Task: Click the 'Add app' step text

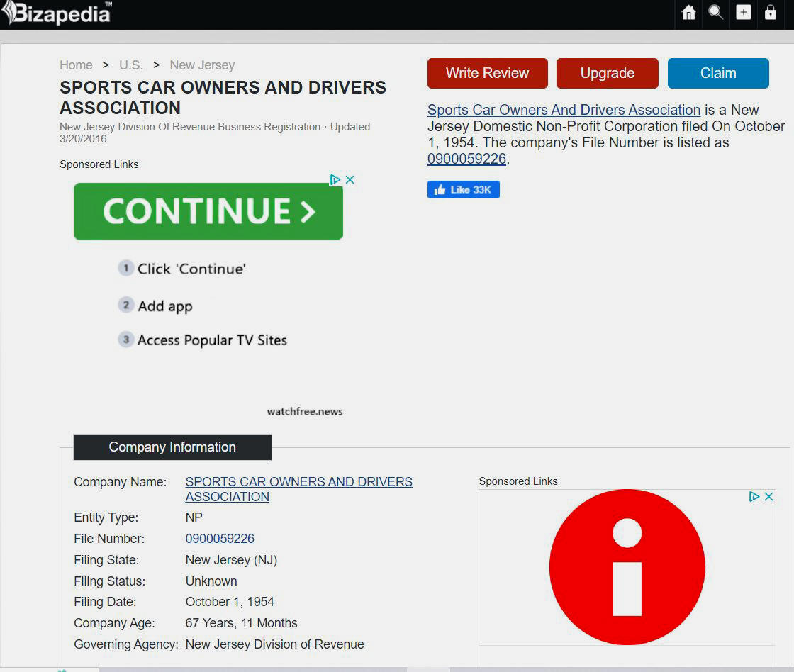Action: coord(165,306)
